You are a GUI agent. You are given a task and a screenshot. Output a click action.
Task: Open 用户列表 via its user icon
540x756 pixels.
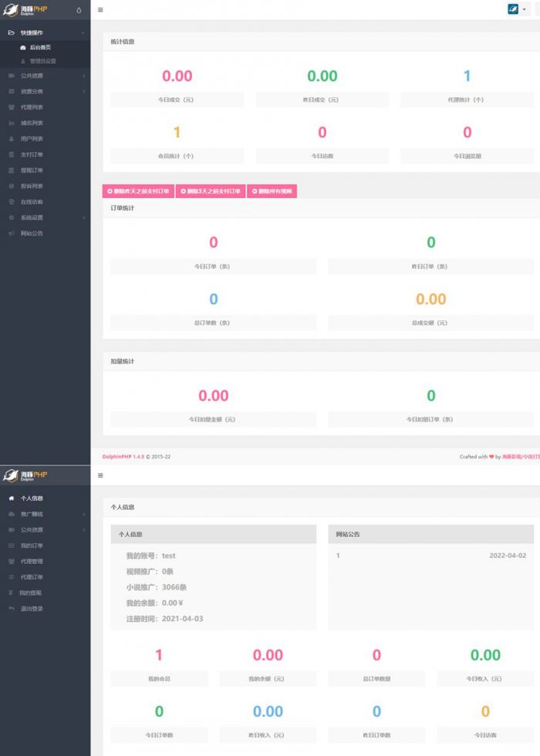12,139
